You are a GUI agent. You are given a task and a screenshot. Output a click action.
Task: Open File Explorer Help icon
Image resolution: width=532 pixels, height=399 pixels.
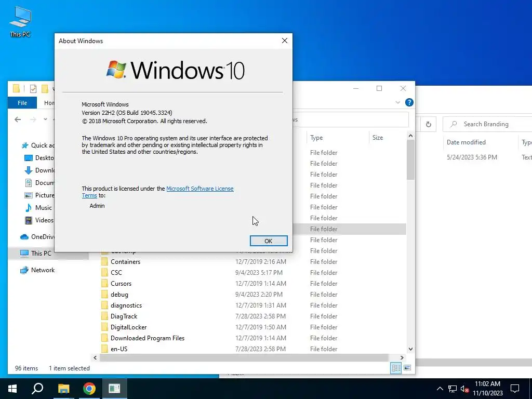[x=409, y=102]
